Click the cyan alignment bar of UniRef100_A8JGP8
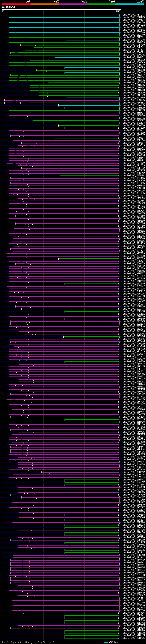This screenshot has height=644, width=146. click(x=65, y=15)
